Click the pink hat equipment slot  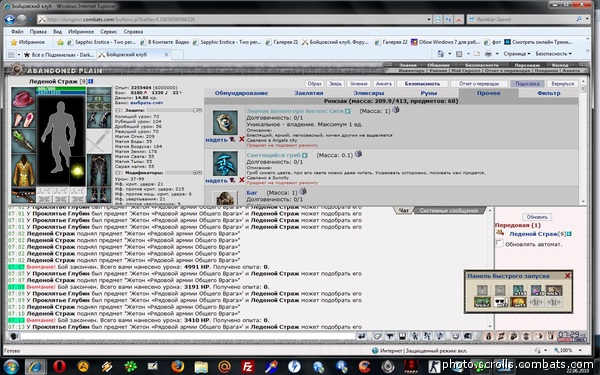(x=23, y=99)
